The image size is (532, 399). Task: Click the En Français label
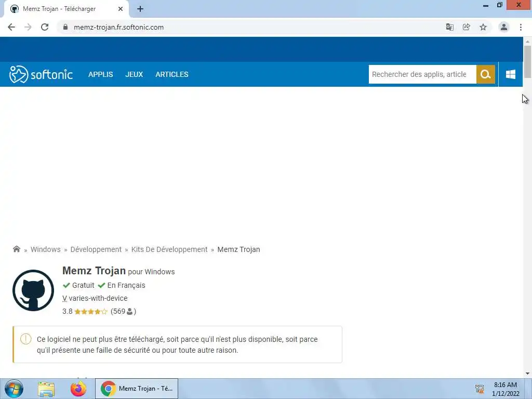click(126, 285)
